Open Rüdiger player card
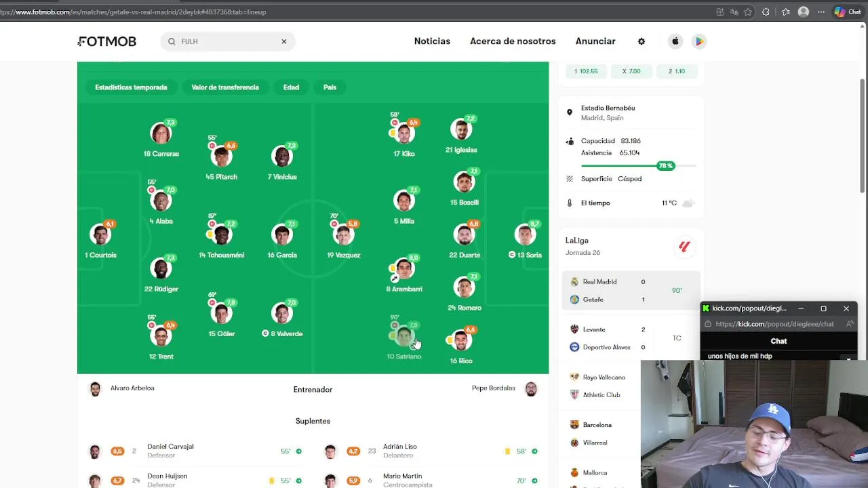Screen dimensions: 868x488 point(161,274)
